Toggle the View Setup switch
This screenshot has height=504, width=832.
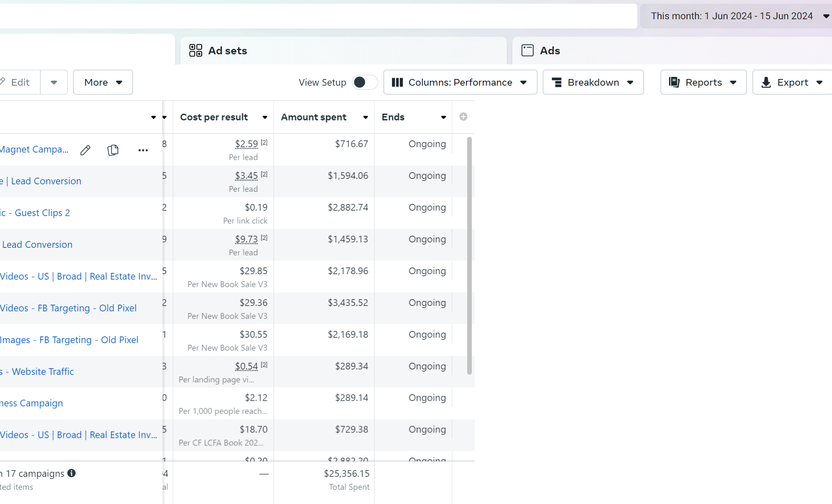[x=364, y=82]
